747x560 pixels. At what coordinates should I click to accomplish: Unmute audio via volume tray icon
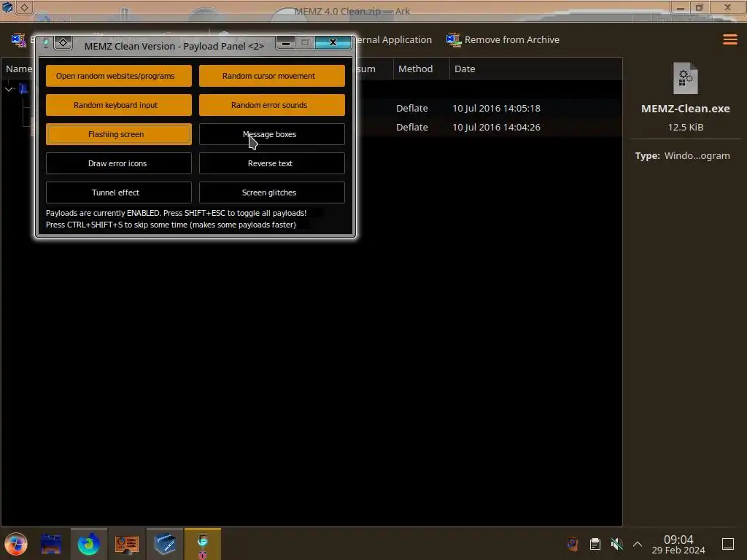pos(616,544)
